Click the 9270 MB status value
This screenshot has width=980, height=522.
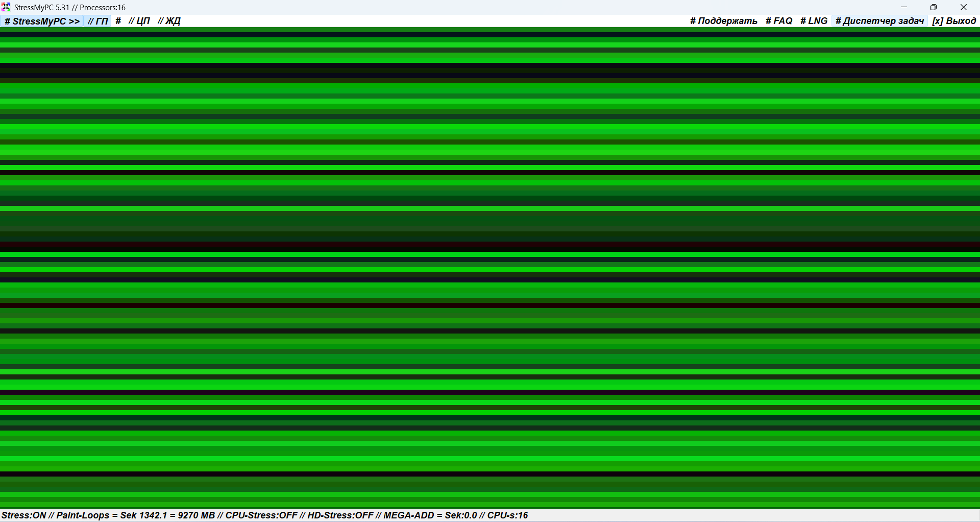(x=197, y=515)
